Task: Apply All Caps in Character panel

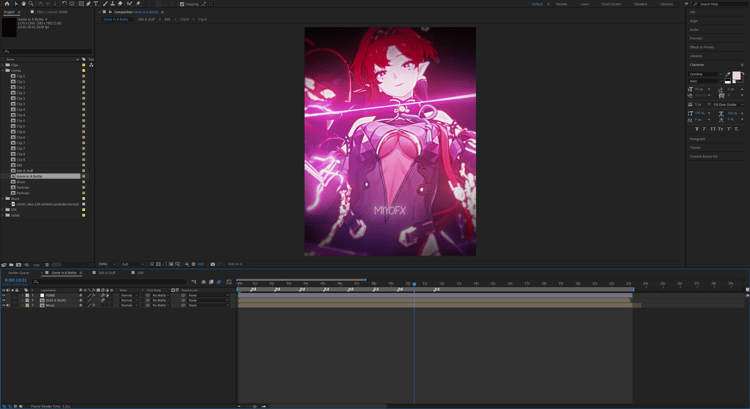Action: [713, 129]
